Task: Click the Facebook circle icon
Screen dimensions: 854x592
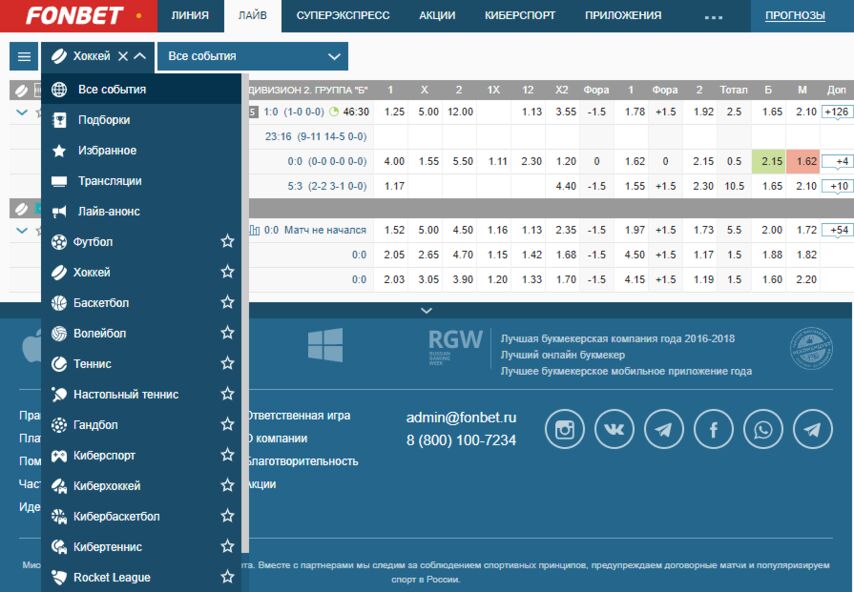Action: click(713, 429)
